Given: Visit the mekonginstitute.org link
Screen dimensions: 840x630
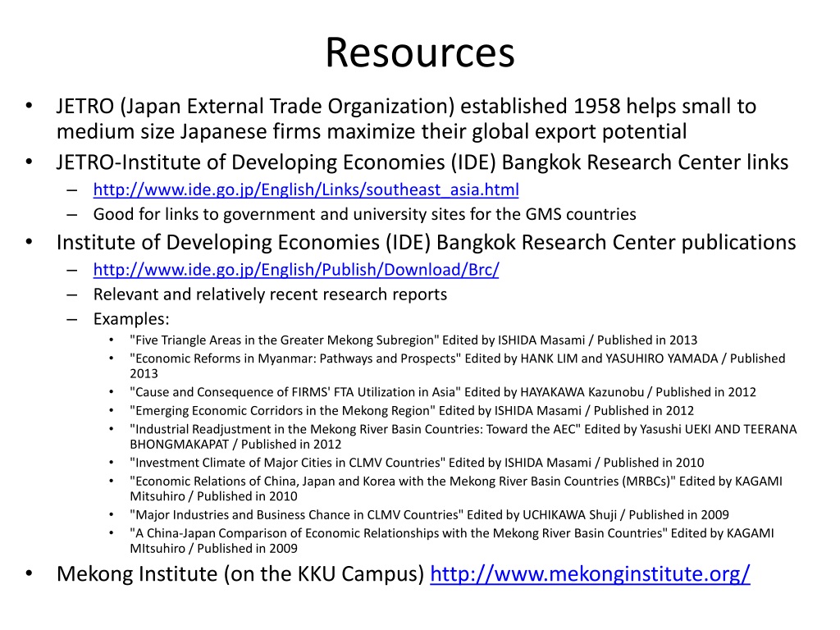Looking at the screenshot, I should click(590, 573).
